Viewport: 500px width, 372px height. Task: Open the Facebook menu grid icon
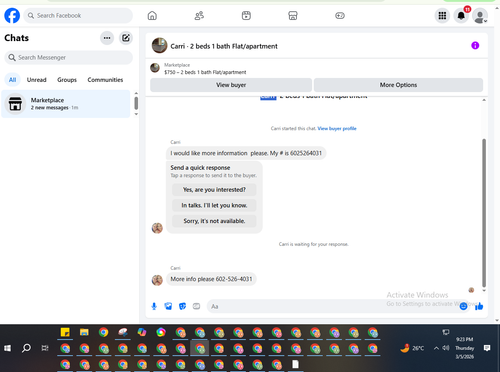click(x=442, y=16)
